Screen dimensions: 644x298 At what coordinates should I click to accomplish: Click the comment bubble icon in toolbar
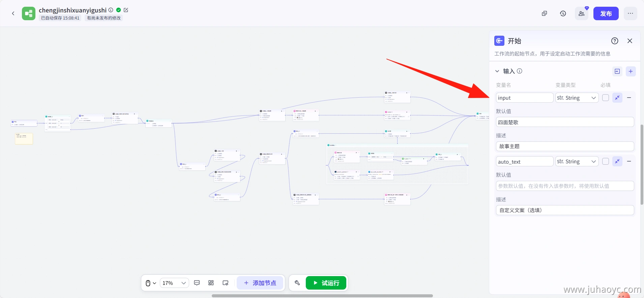coord(197,283)
